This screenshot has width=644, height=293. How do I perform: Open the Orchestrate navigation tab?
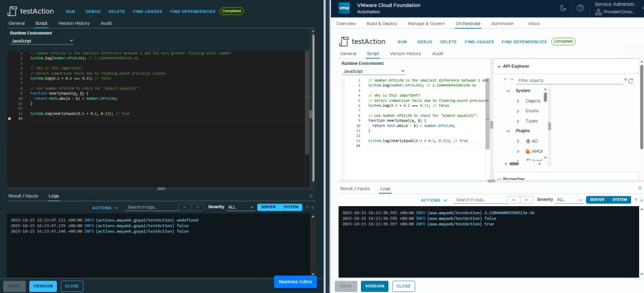pos(468,24)
